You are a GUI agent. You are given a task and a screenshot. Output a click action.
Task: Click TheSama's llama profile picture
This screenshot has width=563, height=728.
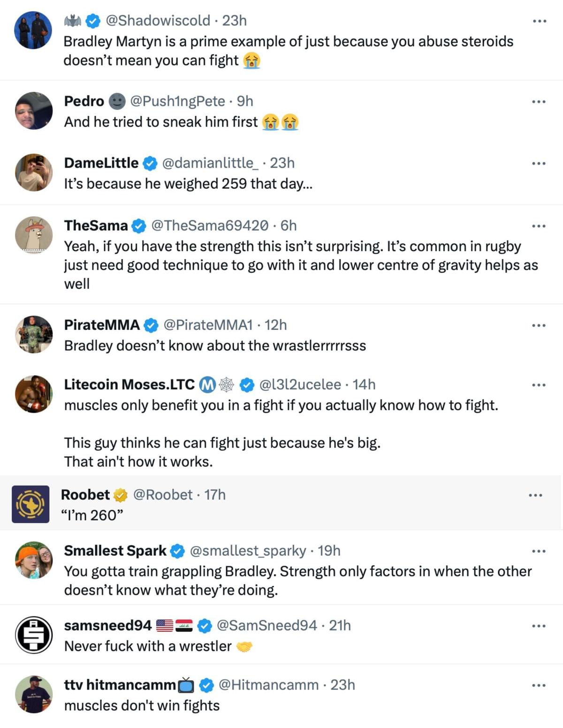pyautogui.click(x=33, y=234)
